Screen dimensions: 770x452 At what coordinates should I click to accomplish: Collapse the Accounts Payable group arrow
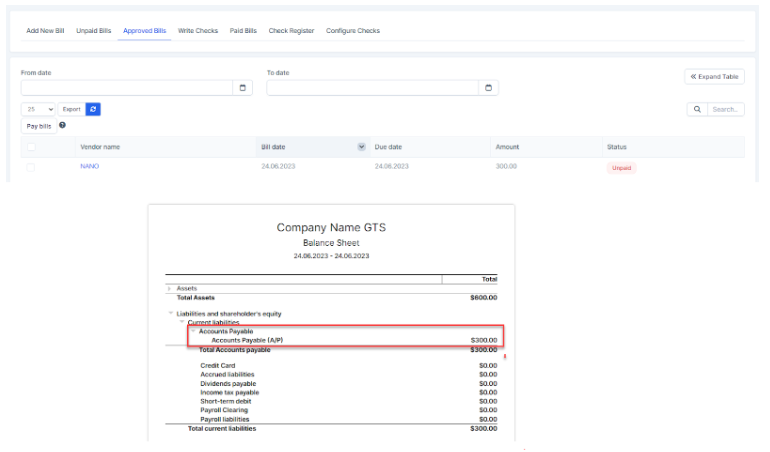pyautogui.click(x=193, y=331)
